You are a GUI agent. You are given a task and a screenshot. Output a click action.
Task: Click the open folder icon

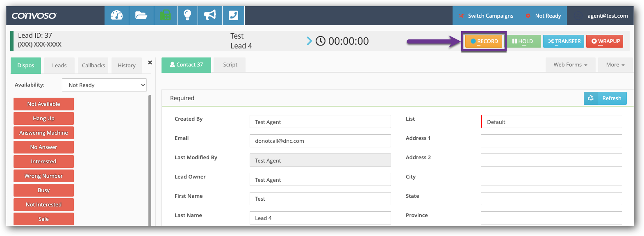pyautogui.click(x=141, y=16)
